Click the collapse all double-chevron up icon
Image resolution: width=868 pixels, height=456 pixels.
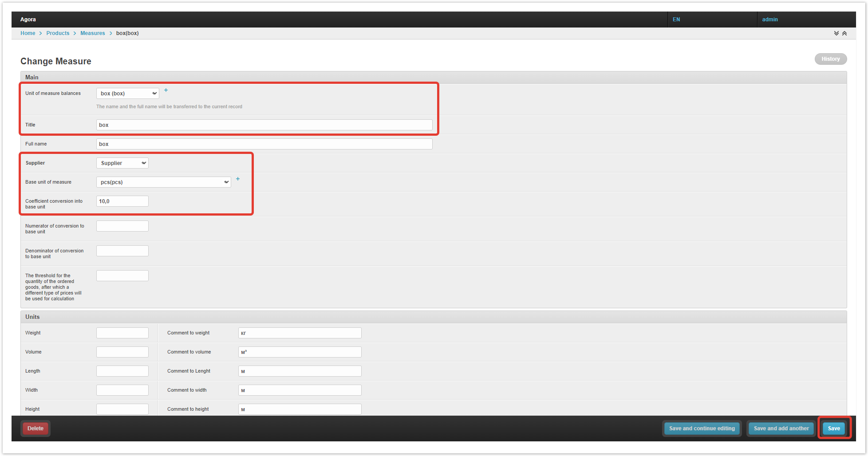844,33
